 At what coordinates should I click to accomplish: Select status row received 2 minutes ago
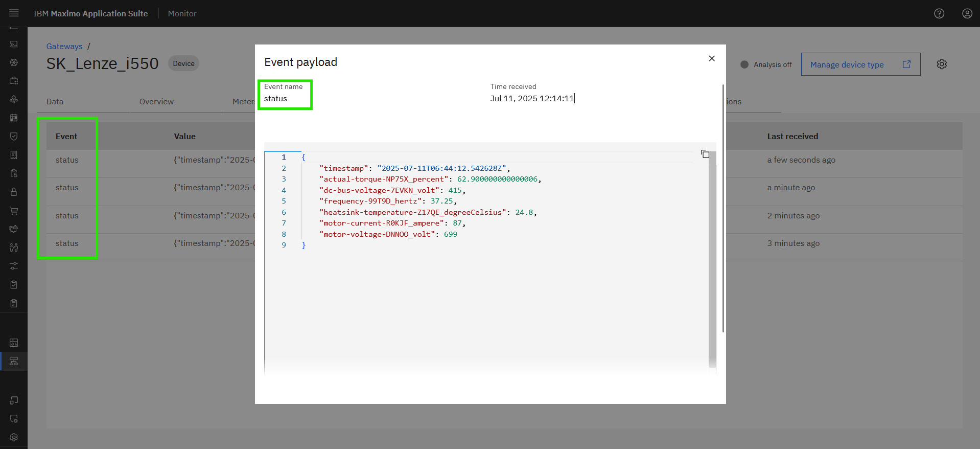click(x=504, y=219)
